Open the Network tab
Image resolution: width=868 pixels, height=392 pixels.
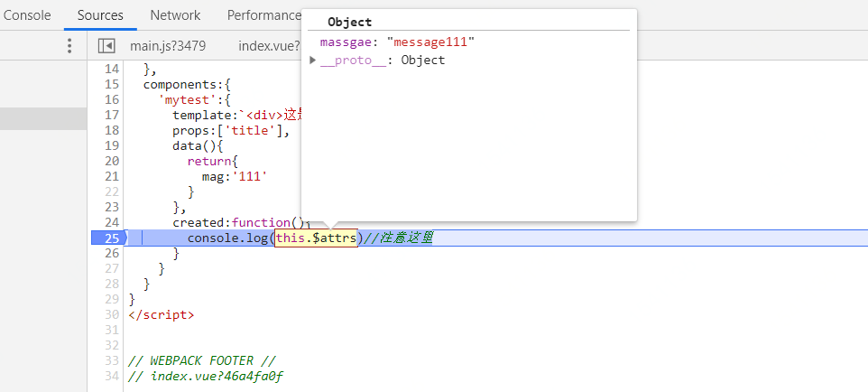pos(175,15)
